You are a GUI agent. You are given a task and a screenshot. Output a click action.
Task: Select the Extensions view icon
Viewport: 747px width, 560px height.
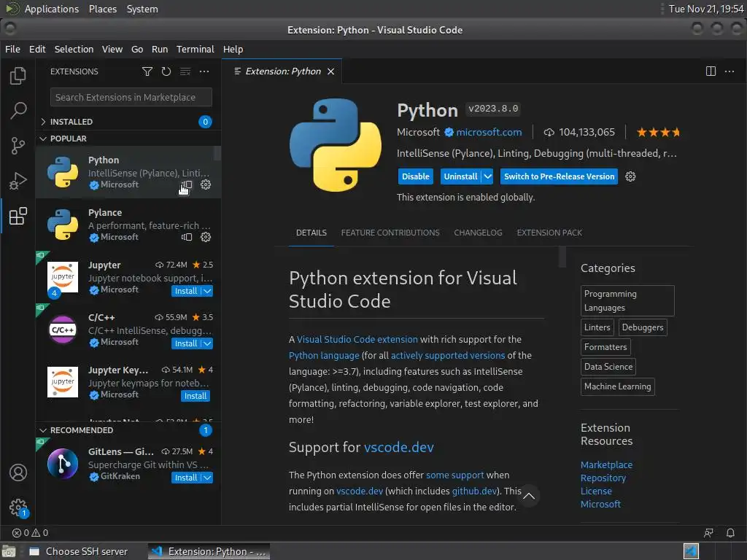coord(18,216)
